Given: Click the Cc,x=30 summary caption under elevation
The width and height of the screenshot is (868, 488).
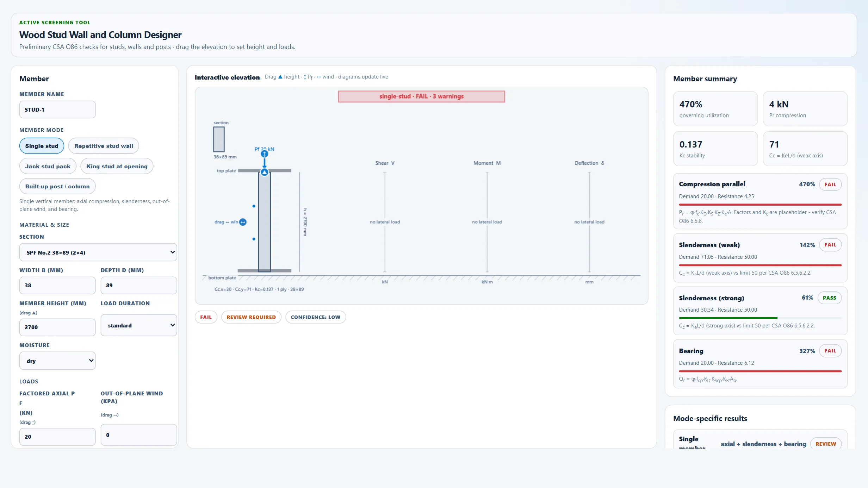Looking at the screenshot, I should 259,289.
